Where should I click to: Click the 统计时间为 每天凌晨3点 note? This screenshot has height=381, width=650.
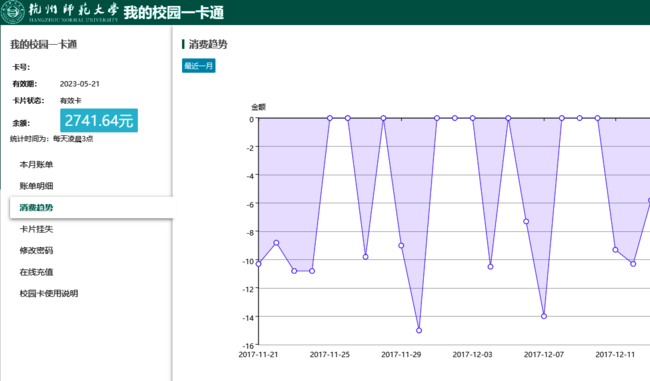tap(51, 139)
